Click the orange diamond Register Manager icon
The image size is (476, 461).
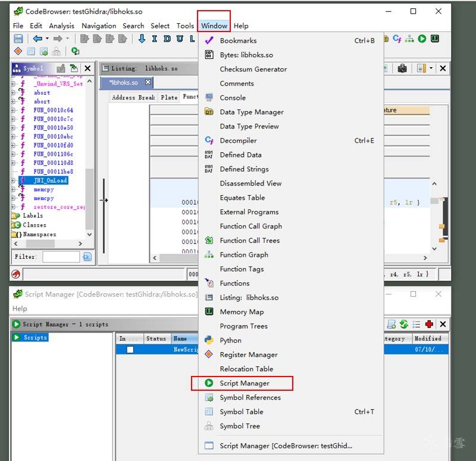point(18,51)
